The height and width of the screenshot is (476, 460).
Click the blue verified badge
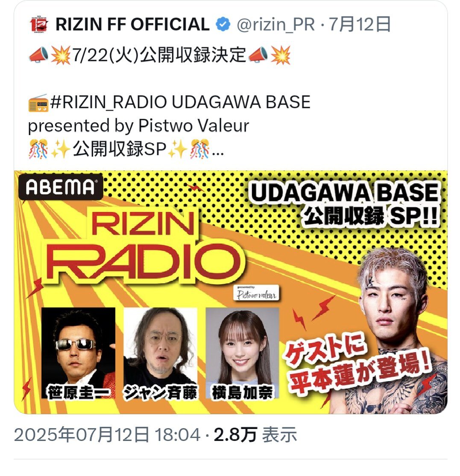223,24
